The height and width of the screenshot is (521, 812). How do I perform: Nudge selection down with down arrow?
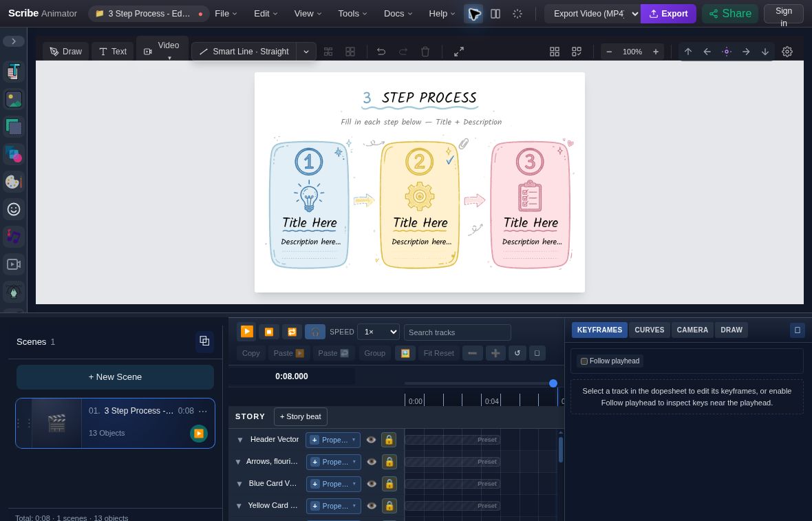point(765,51)
